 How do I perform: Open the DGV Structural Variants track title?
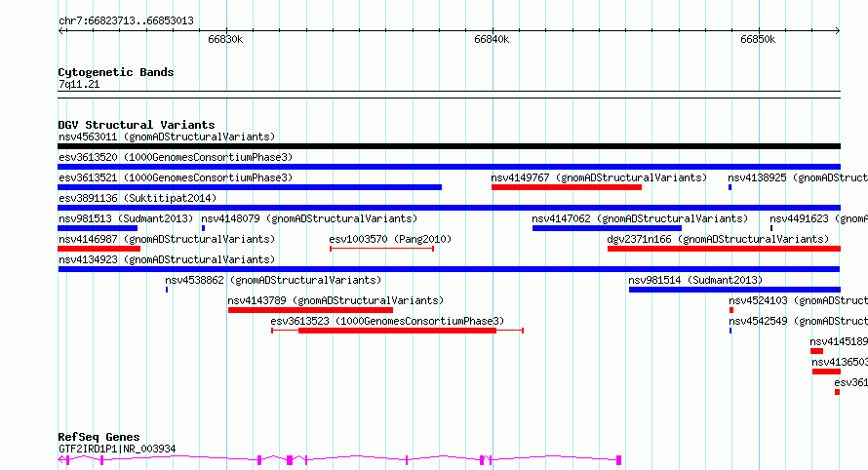[137, 125]
